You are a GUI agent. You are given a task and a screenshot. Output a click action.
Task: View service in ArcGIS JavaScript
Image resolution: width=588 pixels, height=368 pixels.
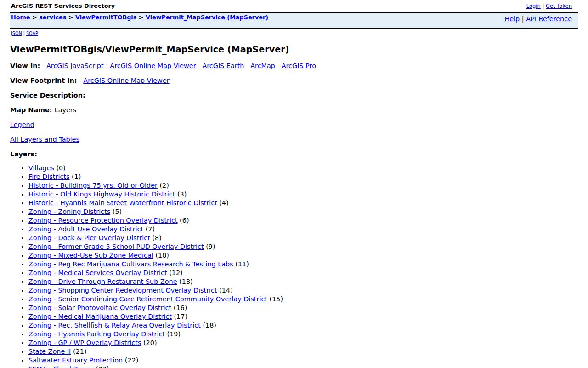[75, 66]
